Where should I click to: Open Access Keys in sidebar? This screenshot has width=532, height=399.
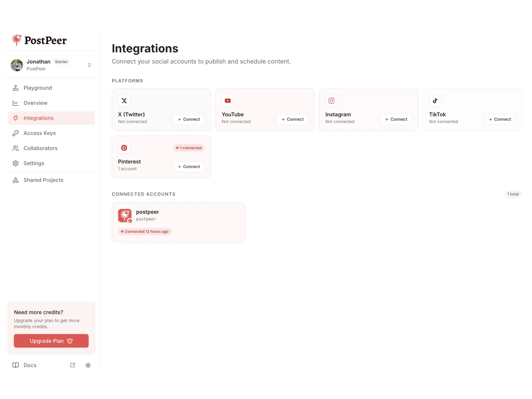(40, 133)
